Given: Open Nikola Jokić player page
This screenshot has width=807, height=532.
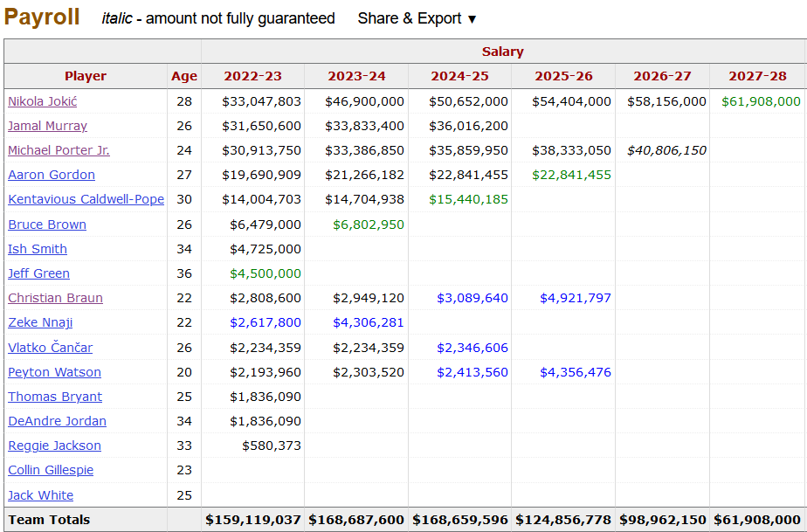Looking at the screenshot, I should 42,101.
